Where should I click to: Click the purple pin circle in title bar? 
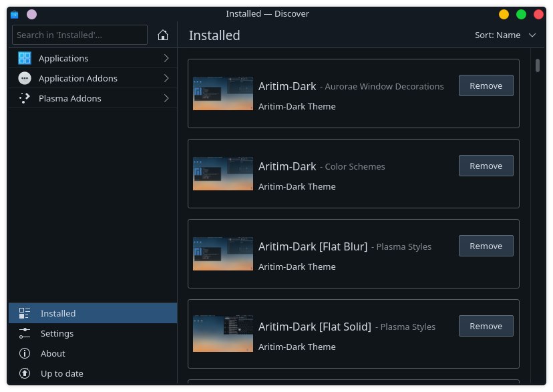32,15
